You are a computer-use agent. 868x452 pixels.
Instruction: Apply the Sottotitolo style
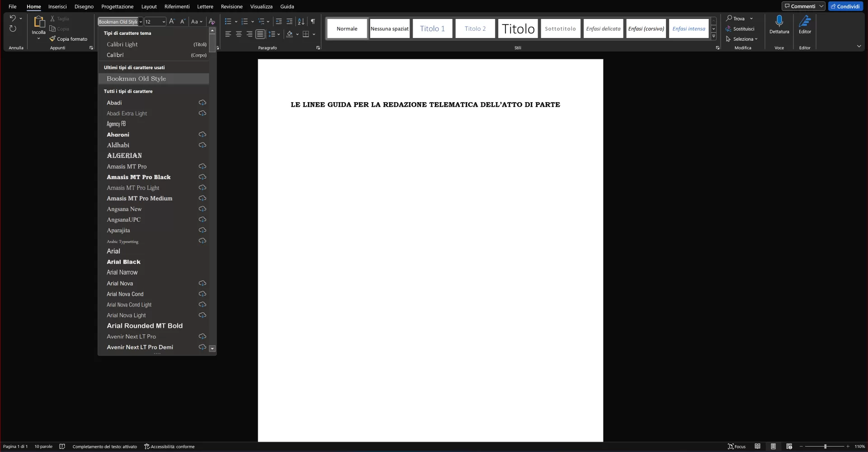(x=560, y=29)
